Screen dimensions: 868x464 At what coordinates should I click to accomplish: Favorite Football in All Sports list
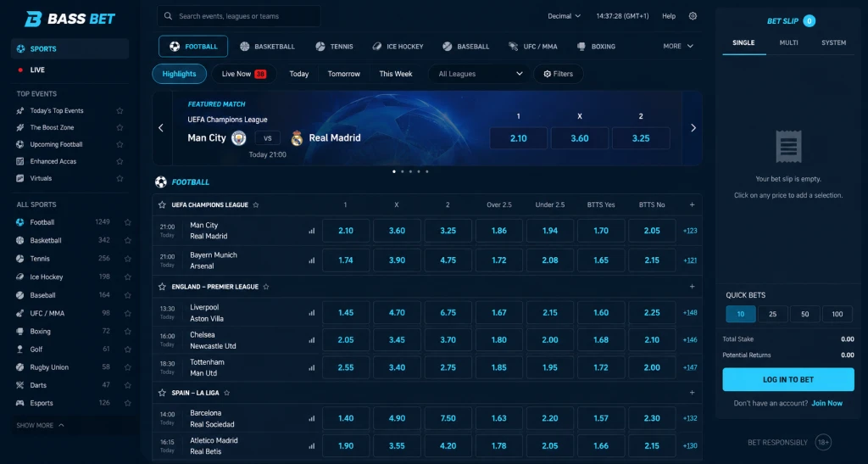click(128, 222)
